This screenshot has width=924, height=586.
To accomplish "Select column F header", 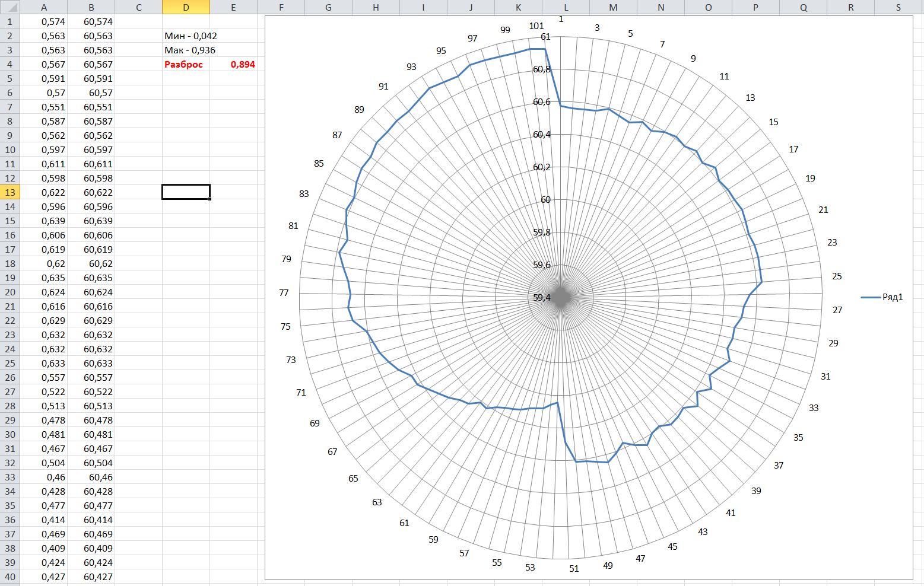I will pyautogui.click(x=281, y=7).
